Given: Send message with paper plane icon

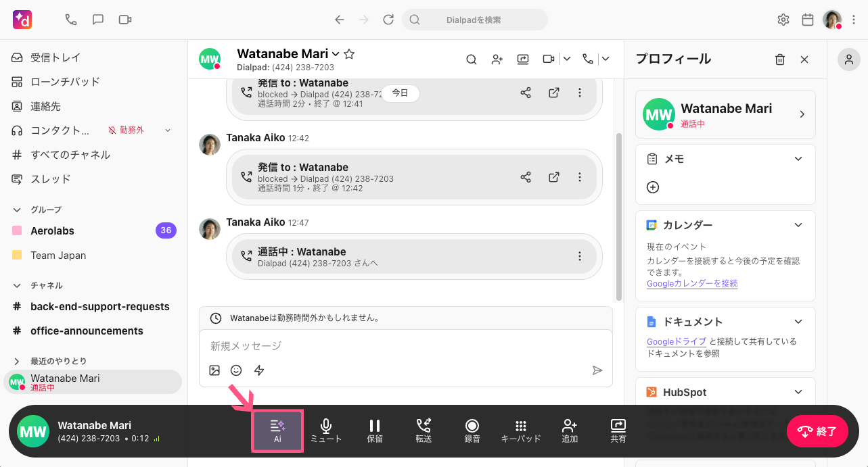Looking at the screenshot, I should coord(597,370).
